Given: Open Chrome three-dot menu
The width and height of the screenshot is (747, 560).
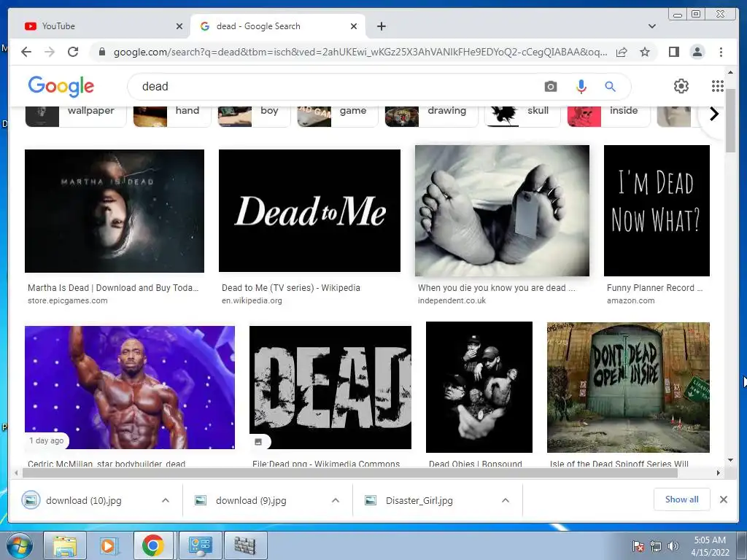Looking at the screenshot, I should (x=721, y=52).
